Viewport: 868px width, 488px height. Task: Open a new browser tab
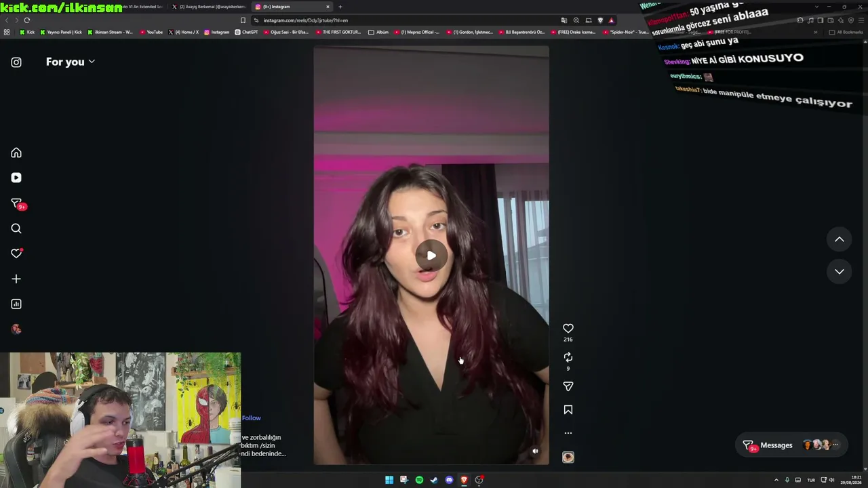pyautogui.click(x=340, y=7)
